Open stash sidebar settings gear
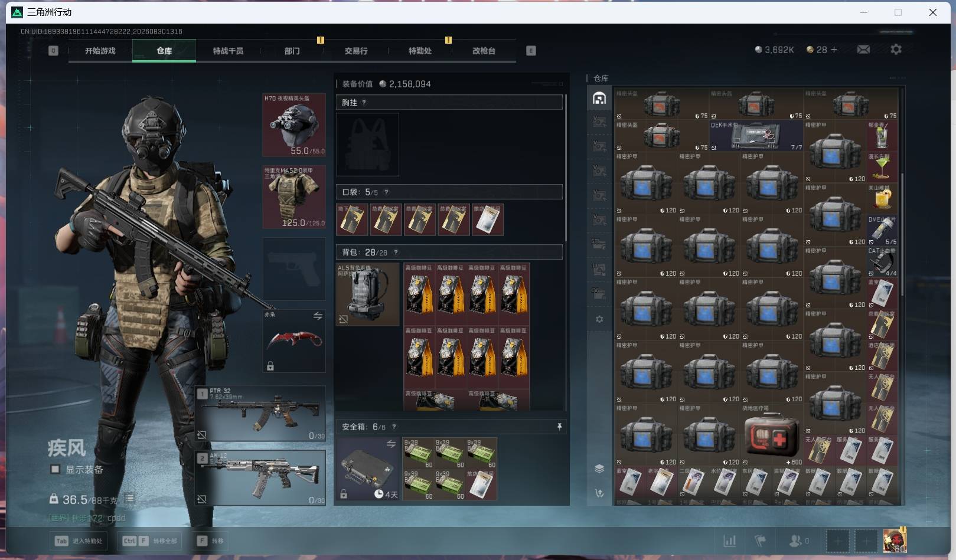The image size is (956, 560). (599, 319)
